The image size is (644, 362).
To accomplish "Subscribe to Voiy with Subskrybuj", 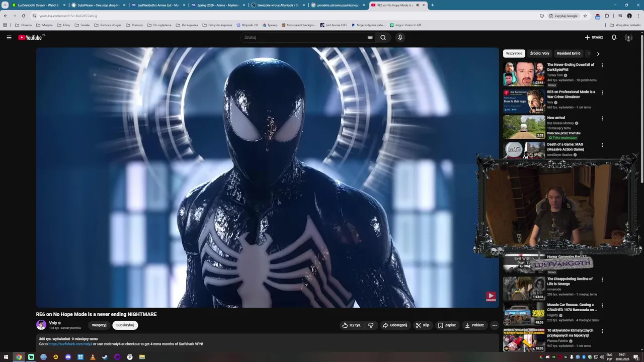I will pos(125,325).
